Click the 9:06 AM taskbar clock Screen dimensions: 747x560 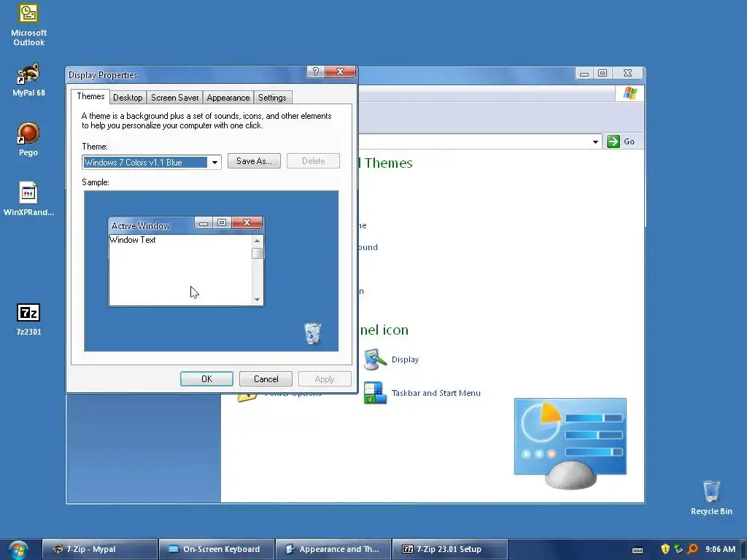click(720, 549)
